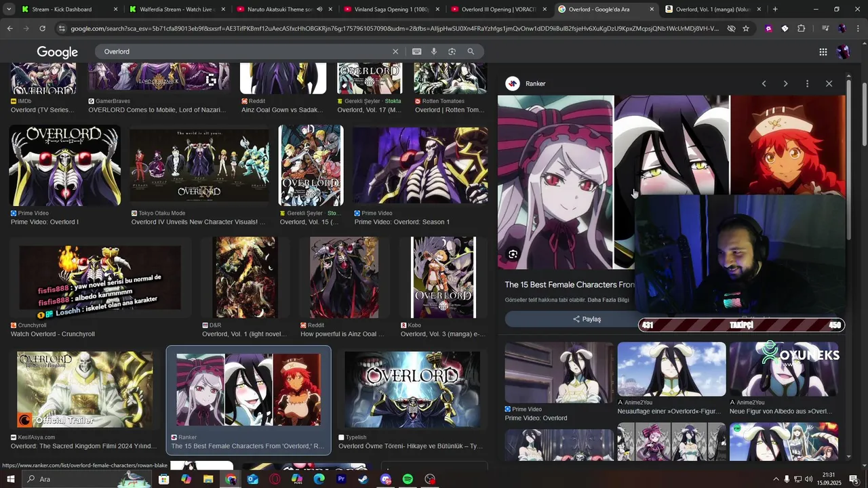Close the Overlord III Opening tab
Image resolution: width=868 pixels, height=488 pixels.
(x=545, y=9)
